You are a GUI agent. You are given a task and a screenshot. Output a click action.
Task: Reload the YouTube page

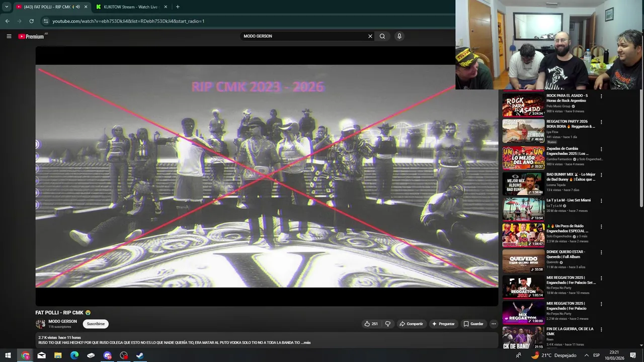(31, 21)
